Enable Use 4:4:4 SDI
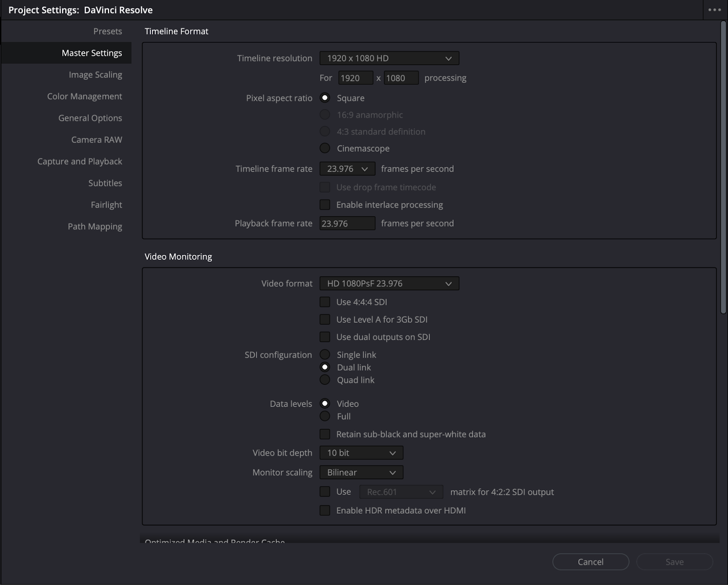Screen dimensions: 728x585 325,302
